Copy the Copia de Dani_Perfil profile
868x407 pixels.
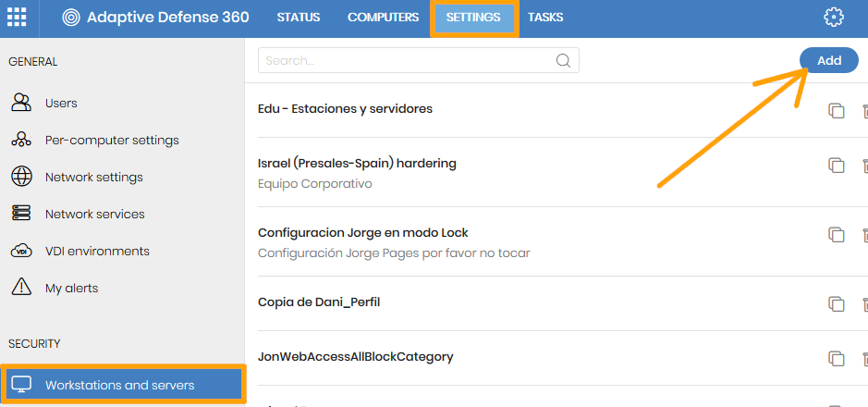pos(836,304)
